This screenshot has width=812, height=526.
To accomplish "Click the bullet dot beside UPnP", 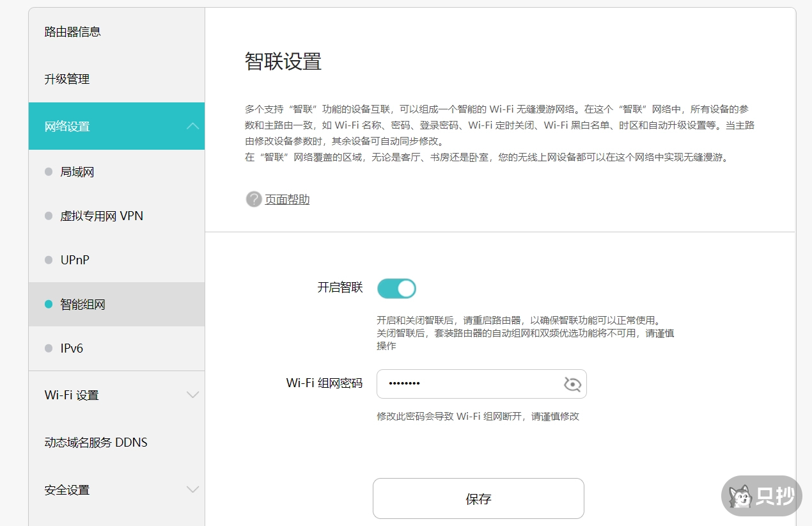I will (x=49, y=260).
